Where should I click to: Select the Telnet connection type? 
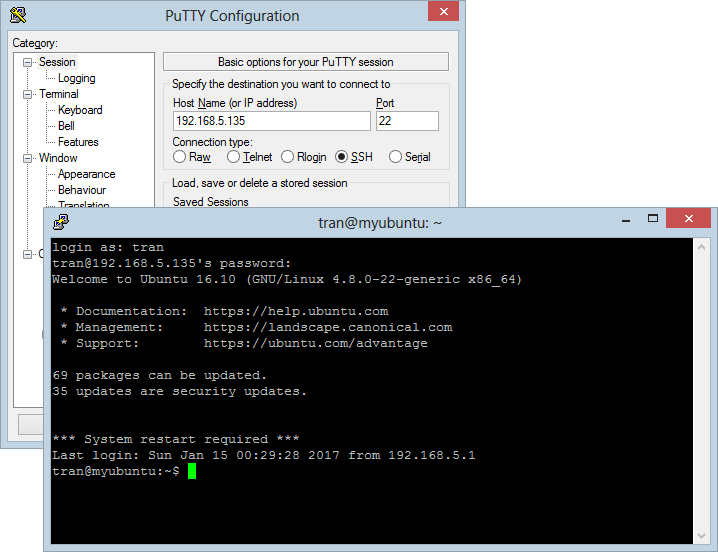[x=249, y=157]
